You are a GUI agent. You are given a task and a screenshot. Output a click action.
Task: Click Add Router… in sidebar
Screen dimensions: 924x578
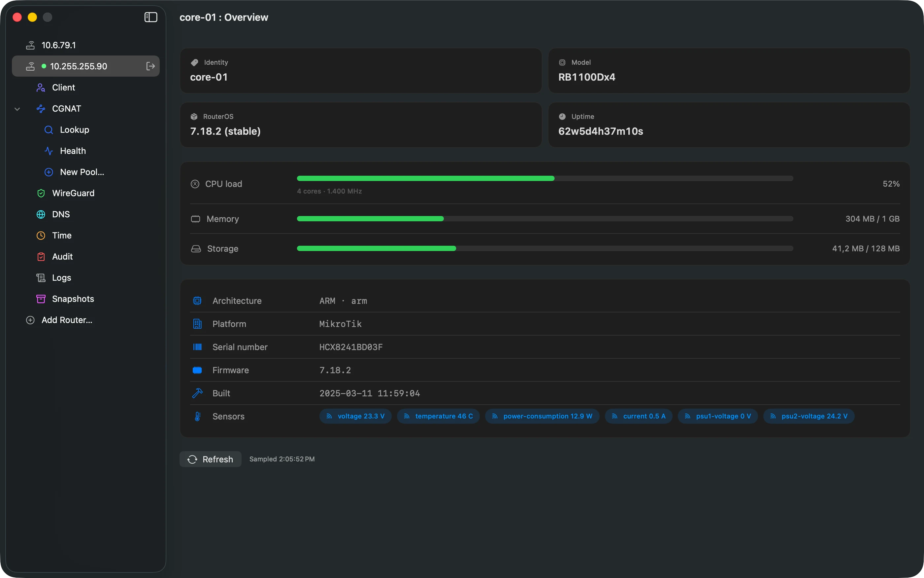pos(85,320)
